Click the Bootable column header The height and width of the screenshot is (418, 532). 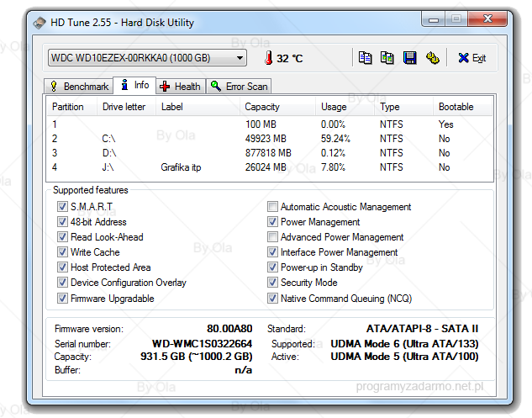click(462, 107)
